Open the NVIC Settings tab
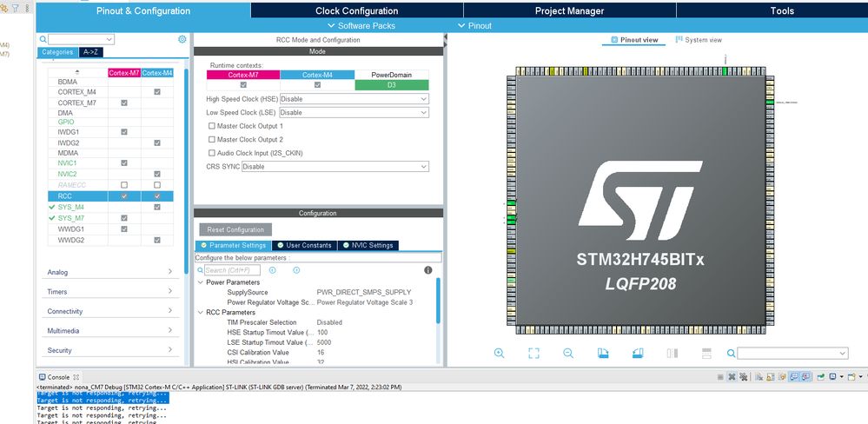The image size is (868, 424). [367, 245]
